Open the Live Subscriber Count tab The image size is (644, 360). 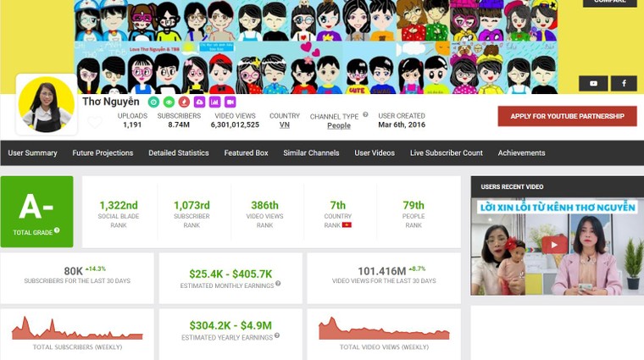click(447, 152)
